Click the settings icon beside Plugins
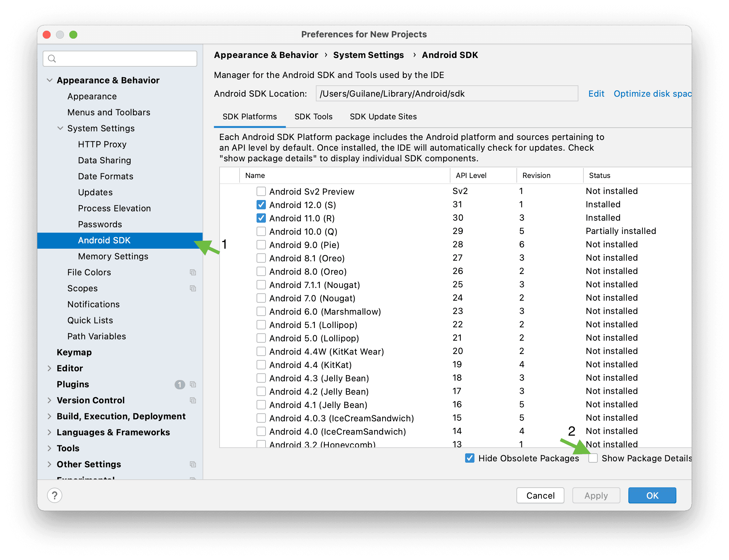Screen dimensions: 729x560 click(x=193, y=384)
